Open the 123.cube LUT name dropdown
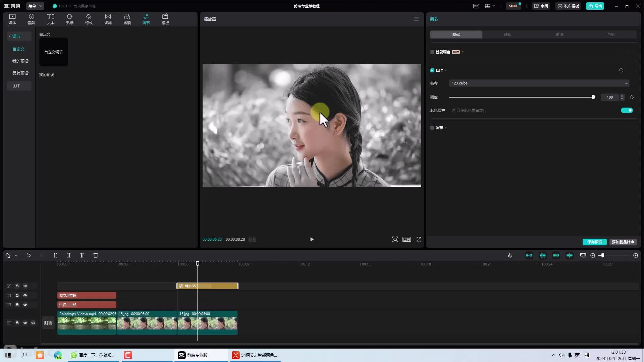The height and width of the screenshot is (362, 644). [539, 83]
